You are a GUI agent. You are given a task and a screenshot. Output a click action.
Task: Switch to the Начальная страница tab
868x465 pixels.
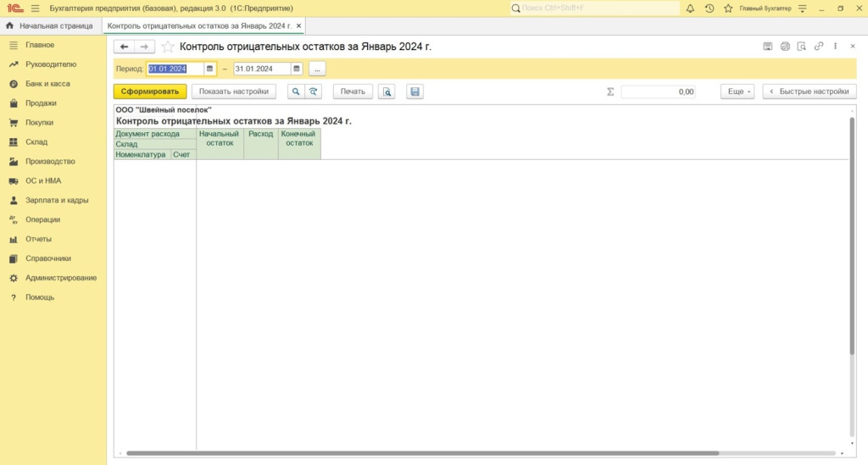50,26
